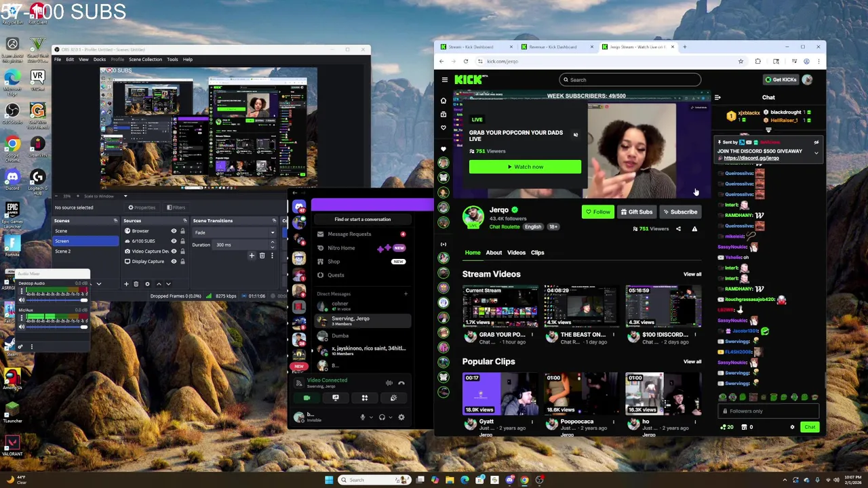Viewport: 868px width, 488px height.
Task: Click Discord share screen icon
Action: (336, 398)
